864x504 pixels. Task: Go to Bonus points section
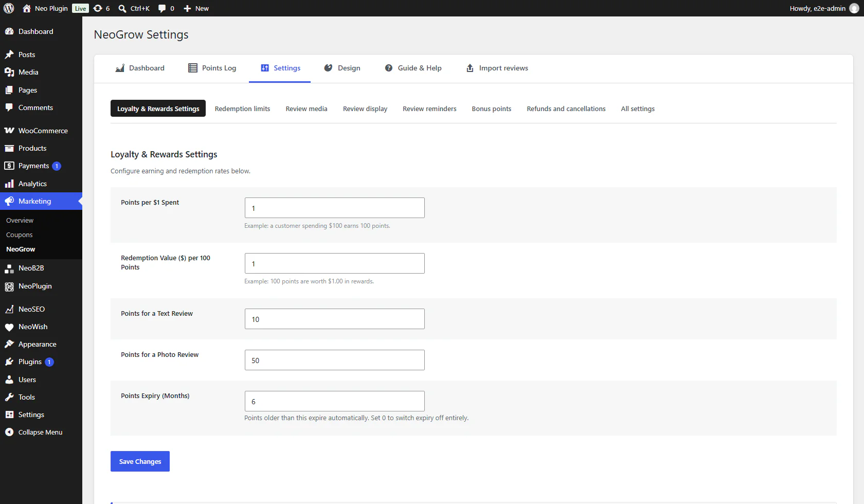pos(492,109)
